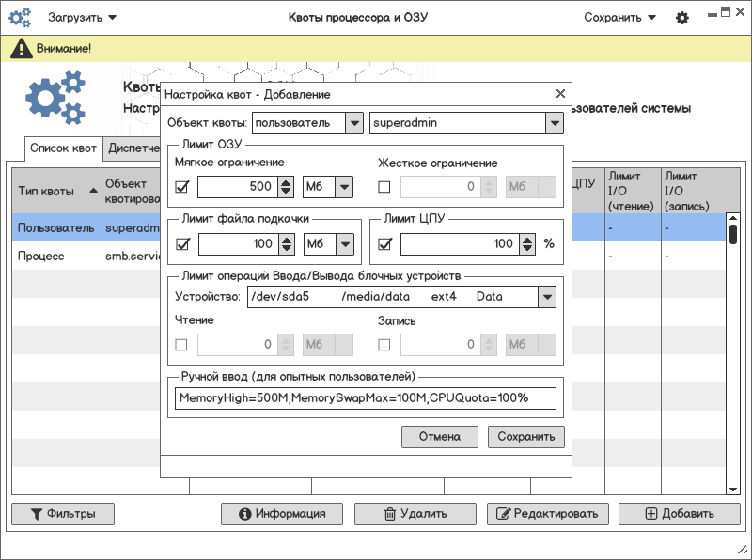This screenshot has height=560, width=752.
Task: Open the settings gear icon in title bar
Action: [x=682, y=18]
